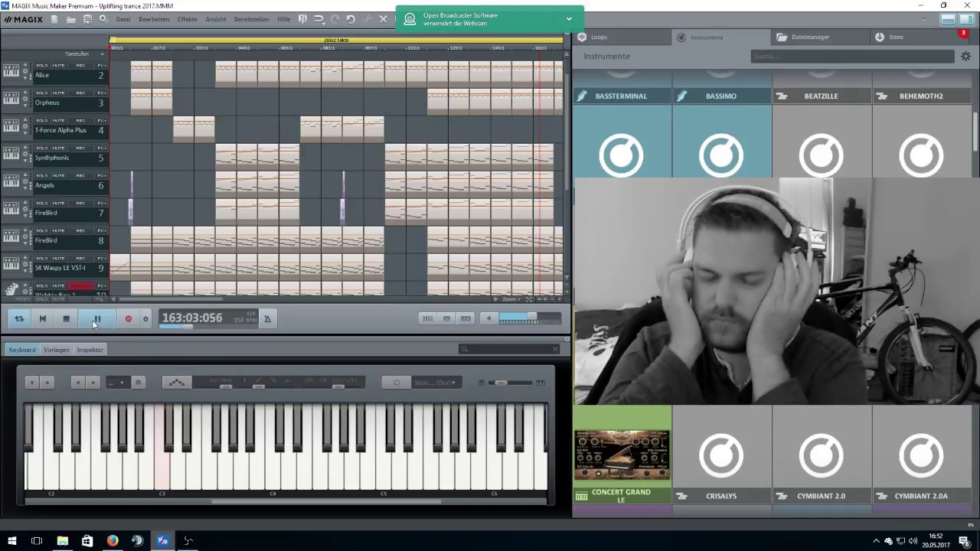
Task: Open keyboard settings gear icon
Action: 139,382
